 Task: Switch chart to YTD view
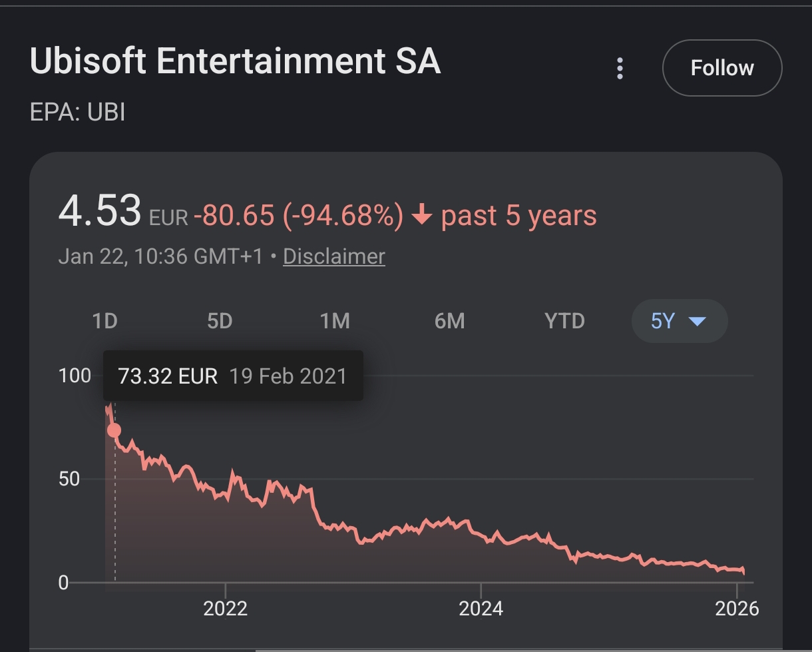point(564,321)
